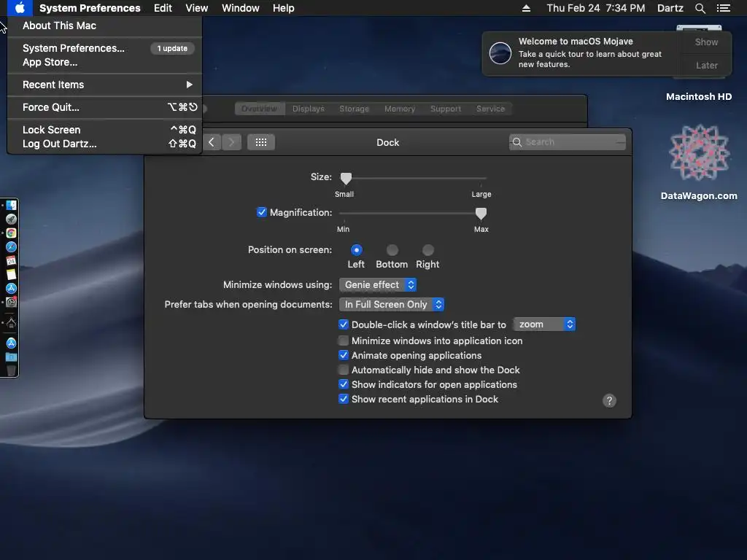
Task: Click the eject icon in menu bar
Action: [x=526, y=8]
